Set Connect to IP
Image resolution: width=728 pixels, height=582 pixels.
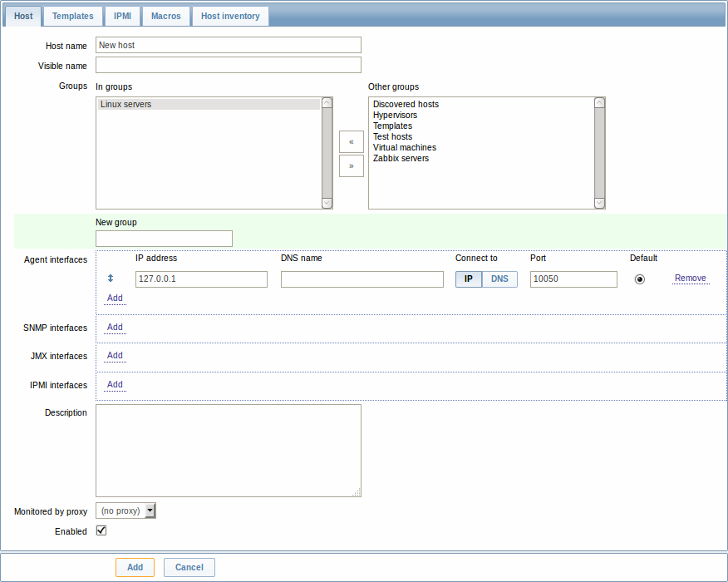[x=469, y=279]
